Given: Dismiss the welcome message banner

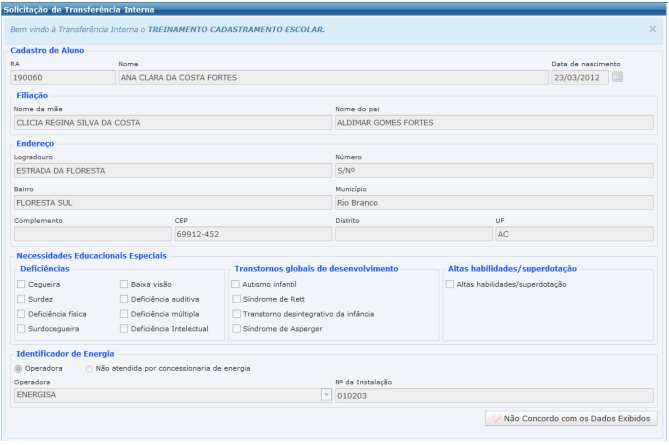Looking at the screenshot, I should click(x=652, y=29).
